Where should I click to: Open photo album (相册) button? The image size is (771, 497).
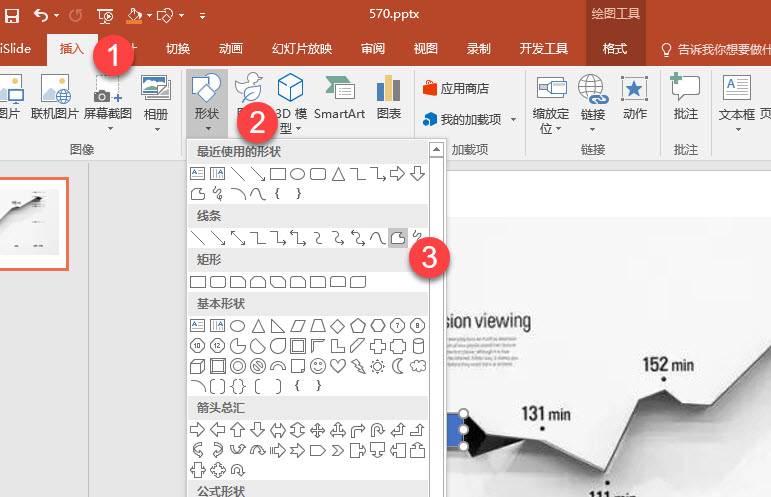pyautogui.click(x=156, y=97)
